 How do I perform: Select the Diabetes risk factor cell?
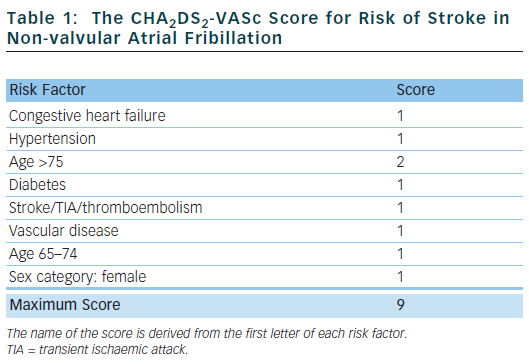pos(37,185)
